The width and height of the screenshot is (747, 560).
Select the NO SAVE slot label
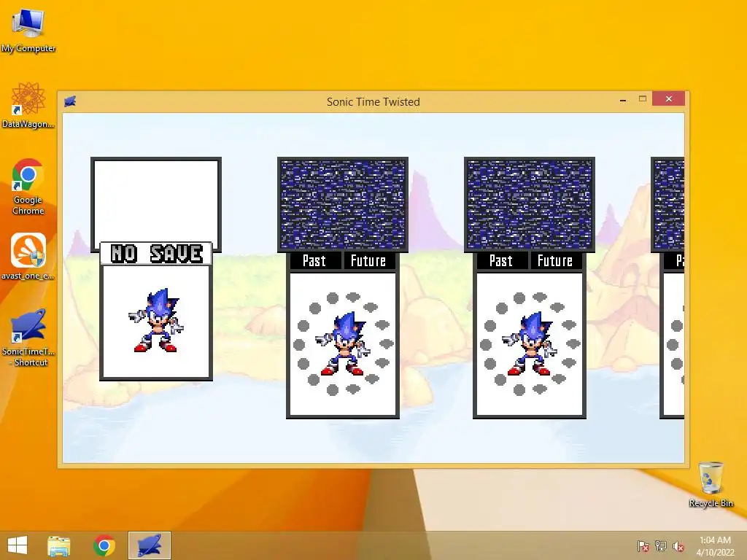156,253
